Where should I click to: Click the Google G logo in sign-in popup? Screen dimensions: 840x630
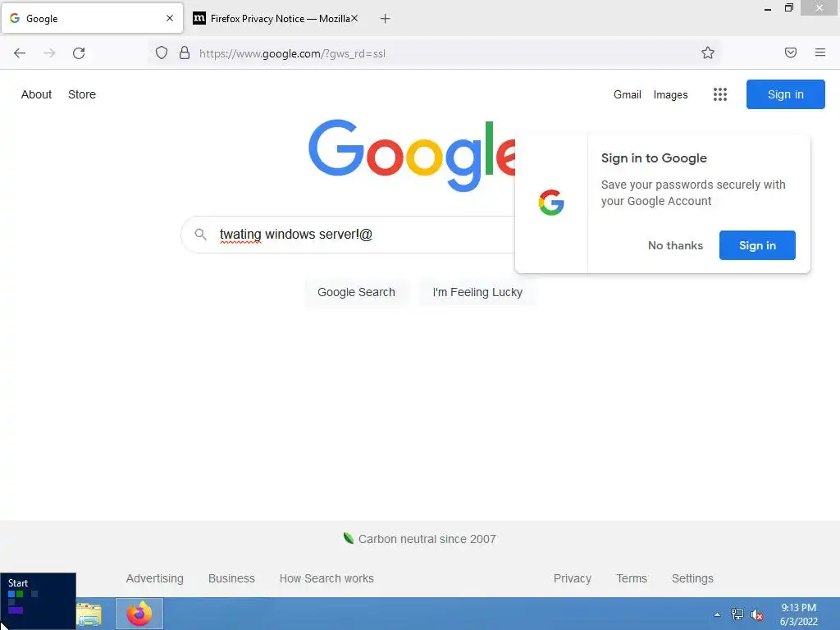click(x=551, y=203)
